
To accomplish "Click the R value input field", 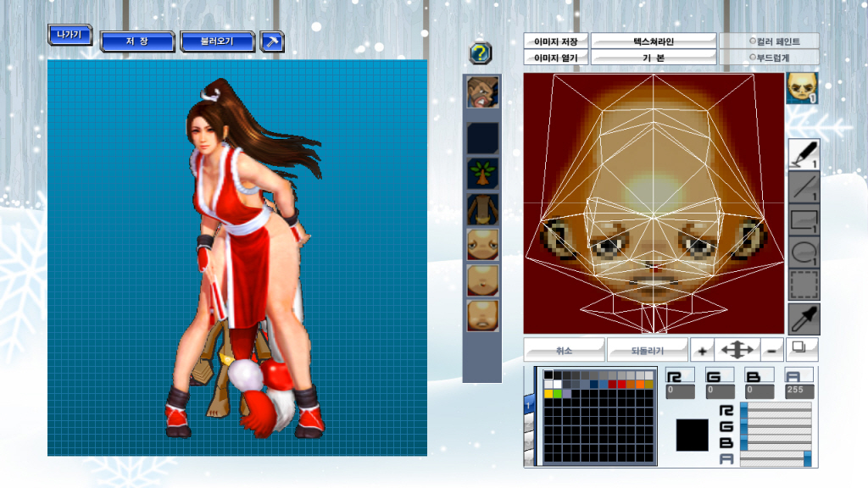I will (680, 391).
